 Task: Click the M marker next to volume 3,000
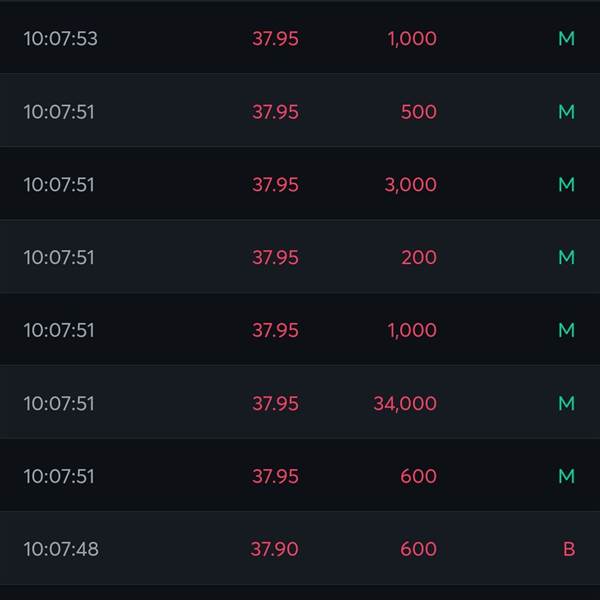566,184
